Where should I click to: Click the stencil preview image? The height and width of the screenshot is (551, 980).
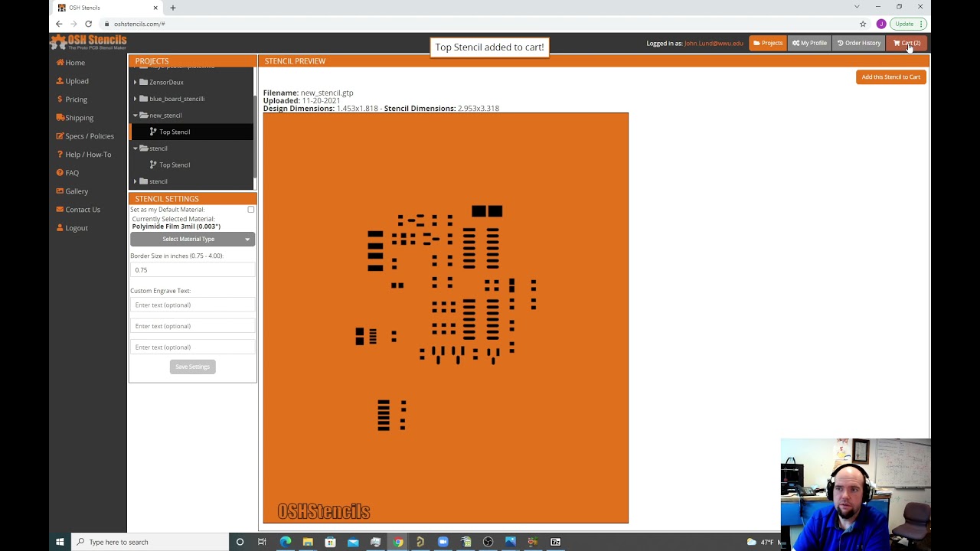click(x=446, y=318)
